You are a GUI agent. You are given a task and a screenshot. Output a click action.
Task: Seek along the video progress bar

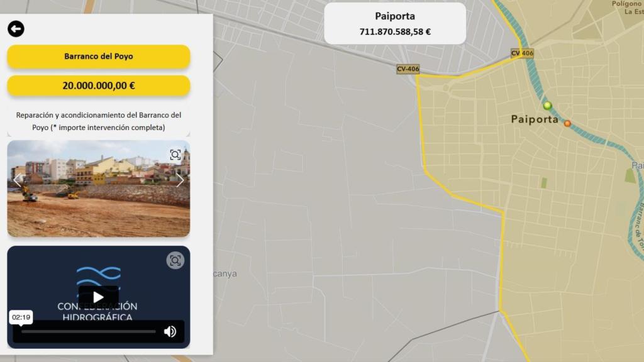coord(88,331)
